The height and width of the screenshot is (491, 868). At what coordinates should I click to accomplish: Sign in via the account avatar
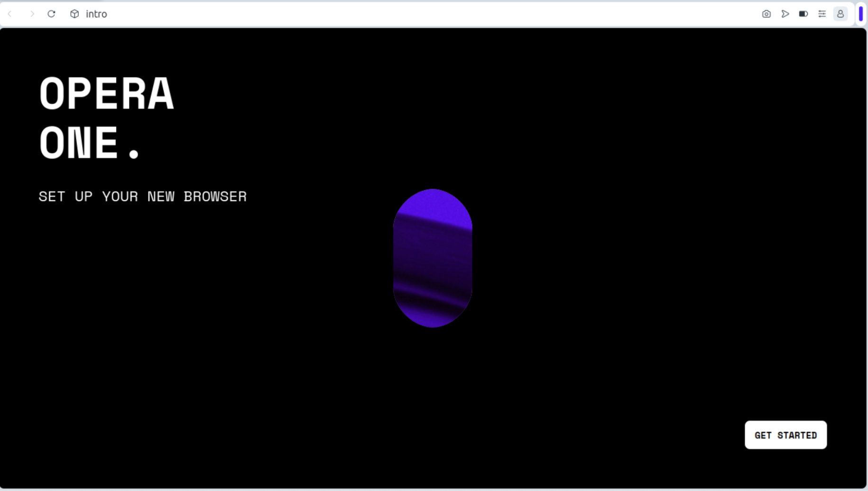[840, 14]
